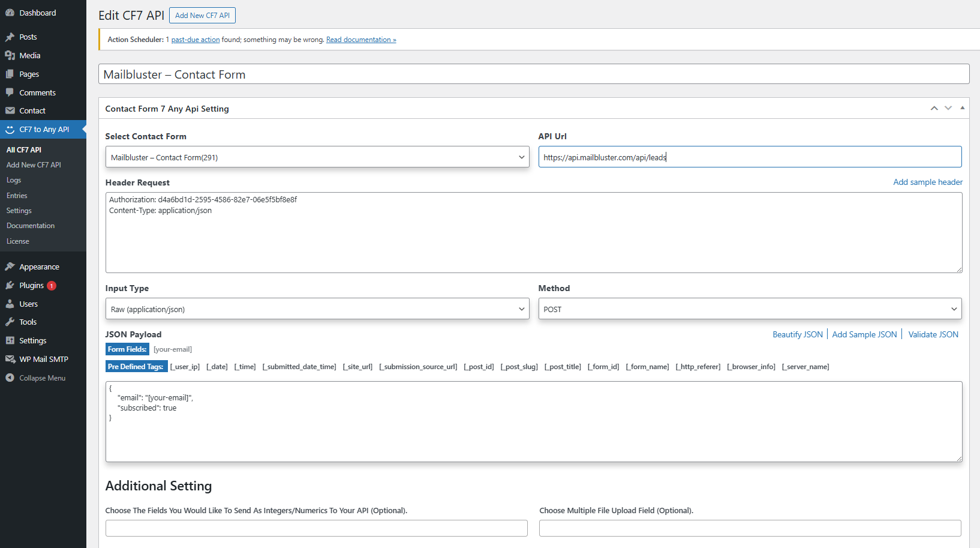Click the Validate JSON link
This screenshot has height=548, width=980.
933,334
